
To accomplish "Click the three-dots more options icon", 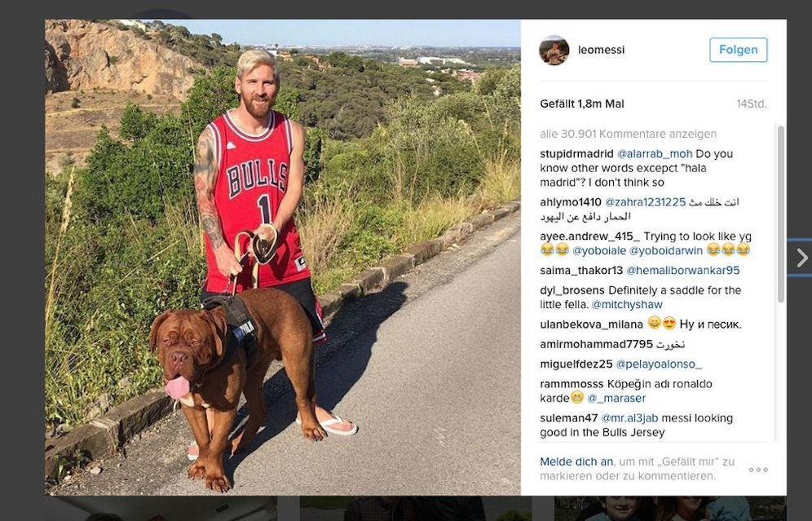I will 758,470.
